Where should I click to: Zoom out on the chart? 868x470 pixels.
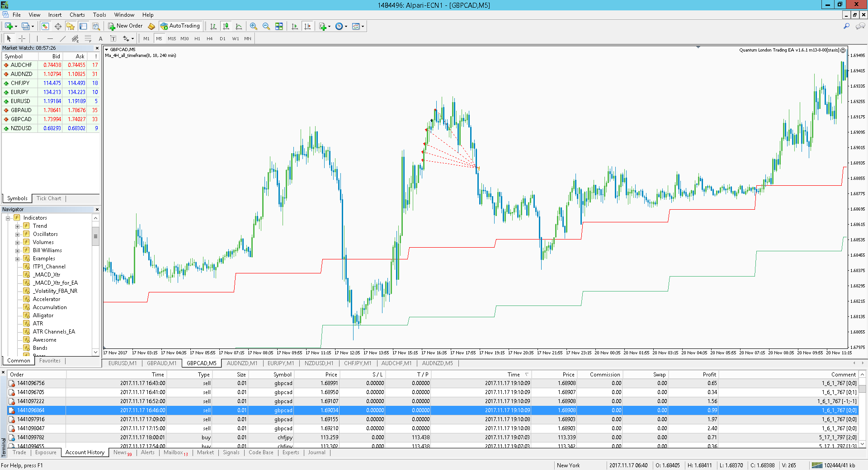coord(266,26)
